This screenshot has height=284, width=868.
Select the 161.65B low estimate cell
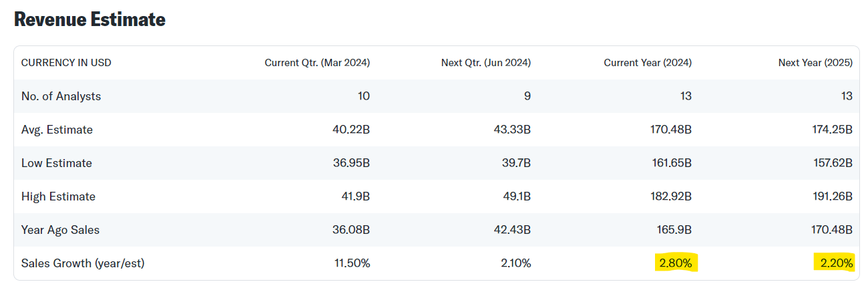(670, 163)
